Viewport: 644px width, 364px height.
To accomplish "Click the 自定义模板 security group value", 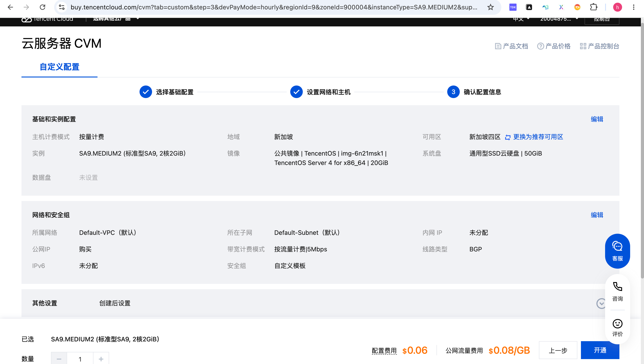I will pos(290,266).
